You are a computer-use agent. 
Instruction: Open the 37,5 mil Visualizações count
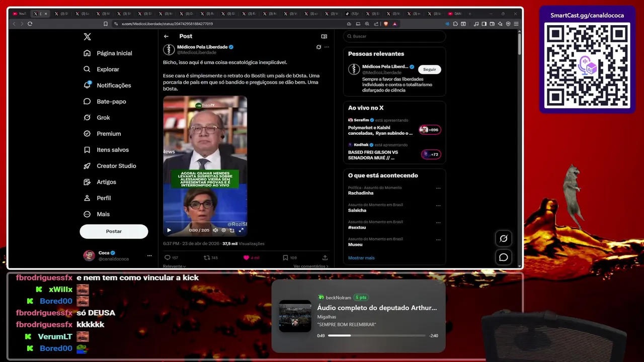click(x=244, y=244)
